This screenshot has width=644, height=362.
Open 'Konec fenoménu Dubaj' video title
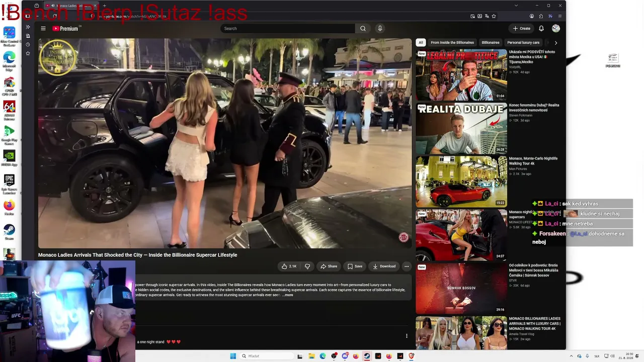click(534, 108)
